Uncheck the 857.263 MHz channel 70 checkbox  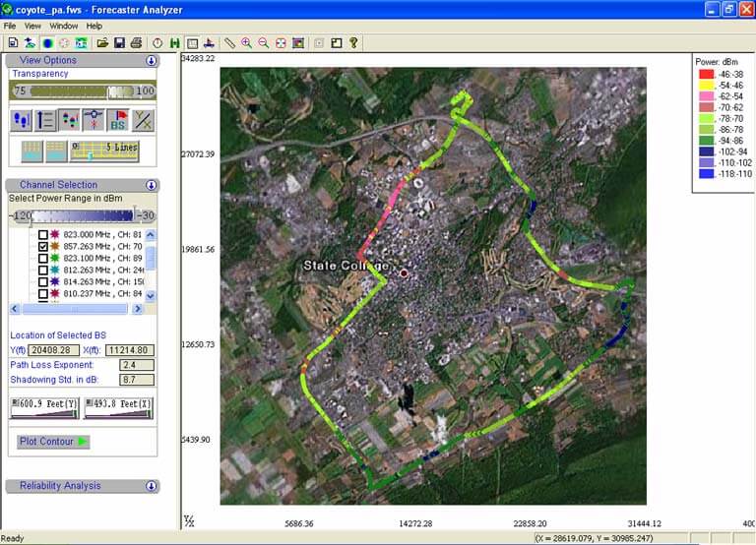pyautogui.click(x=42, y=247)
